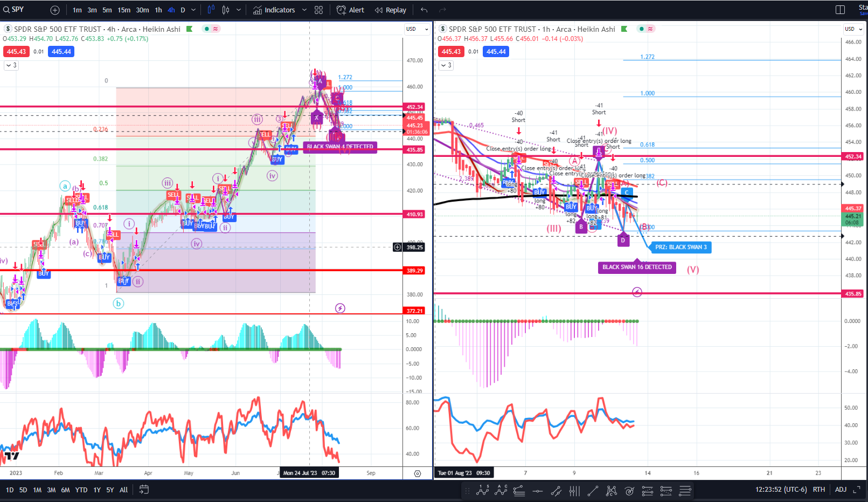The height and width of the screenshot is (502, 868).
Task: Toggle left chart green market status dot
Action: coord(206,29)
